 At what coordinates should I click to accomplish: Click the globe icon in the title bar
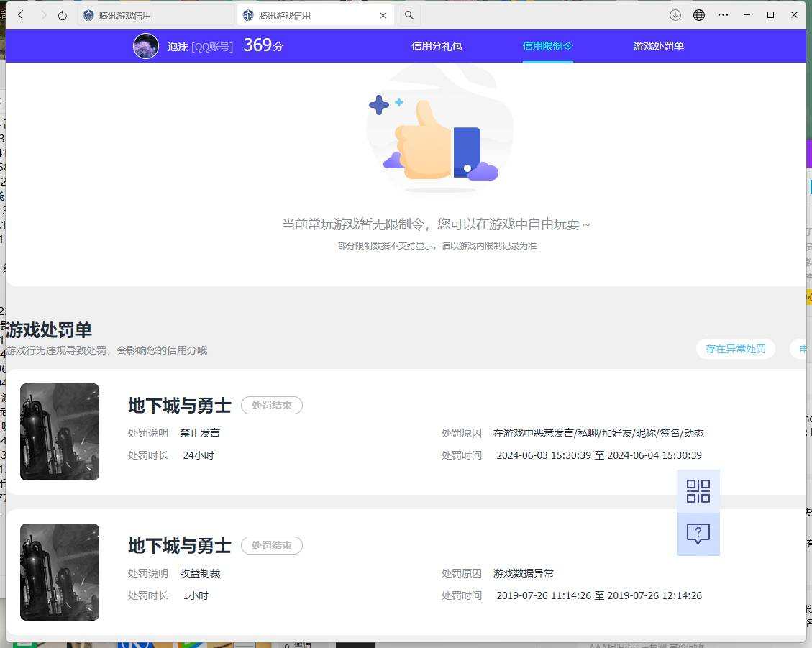pos(698,15)
